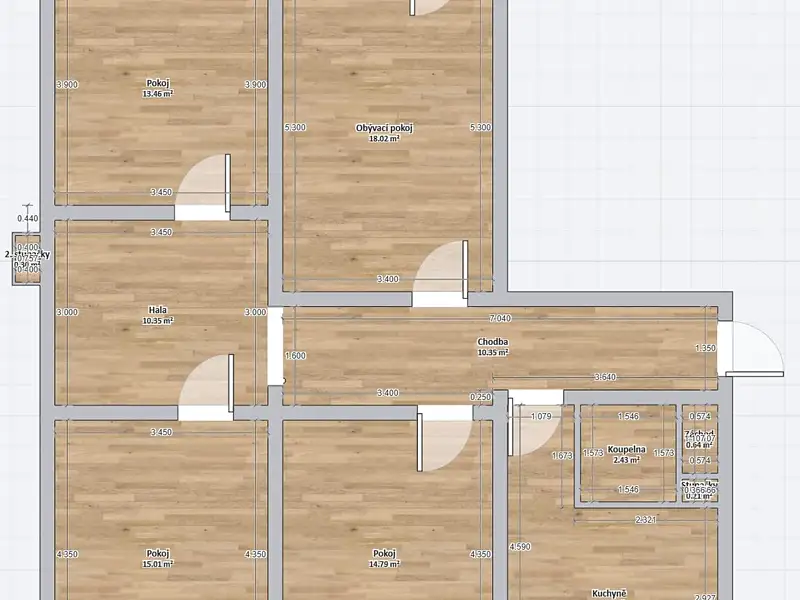Click the 2.321 dimension label

645,520
